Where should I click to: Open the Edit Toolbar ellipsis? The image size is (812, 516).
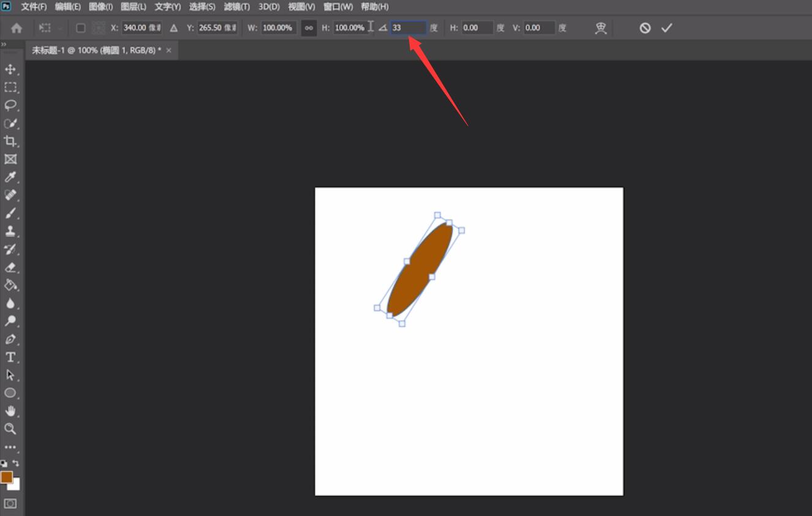(x=10, y=447)
